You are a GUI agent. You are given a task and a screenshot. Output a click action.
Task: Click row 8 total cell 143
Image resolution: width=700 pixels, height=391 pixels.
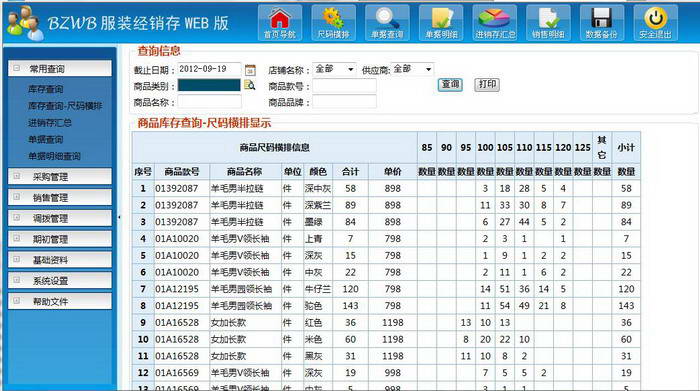(x=350, y=306)
